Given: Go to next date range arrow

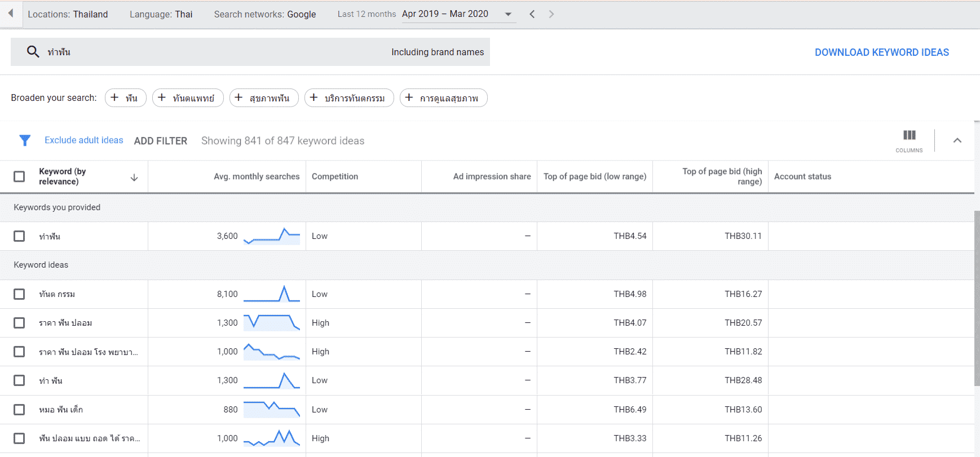Looking at the screenshot, I should [x=551, y=14].
